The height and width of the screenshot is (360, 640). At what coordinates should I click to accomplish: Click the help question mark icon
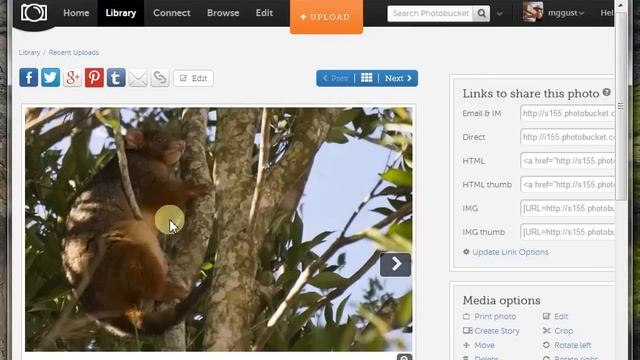607,92
